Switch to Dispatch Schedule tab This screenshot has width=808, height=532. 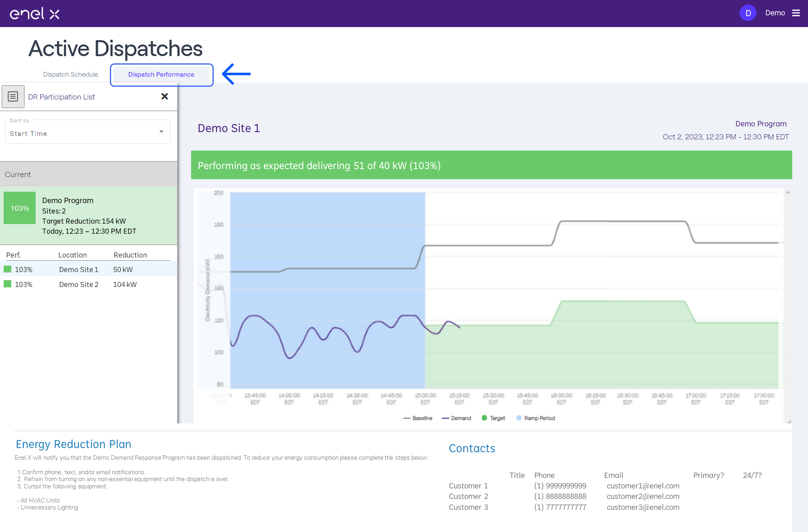tap(71, 74)
